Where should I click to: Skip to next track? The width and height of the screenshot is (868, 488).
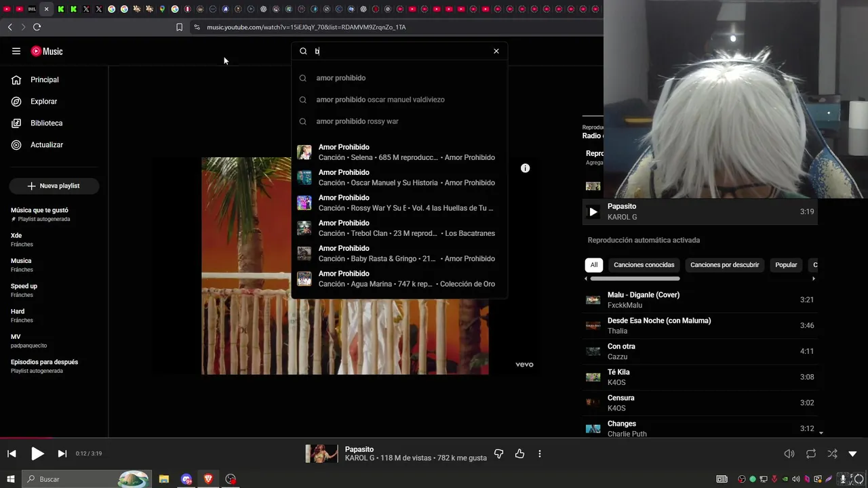[x=62, y=453]
